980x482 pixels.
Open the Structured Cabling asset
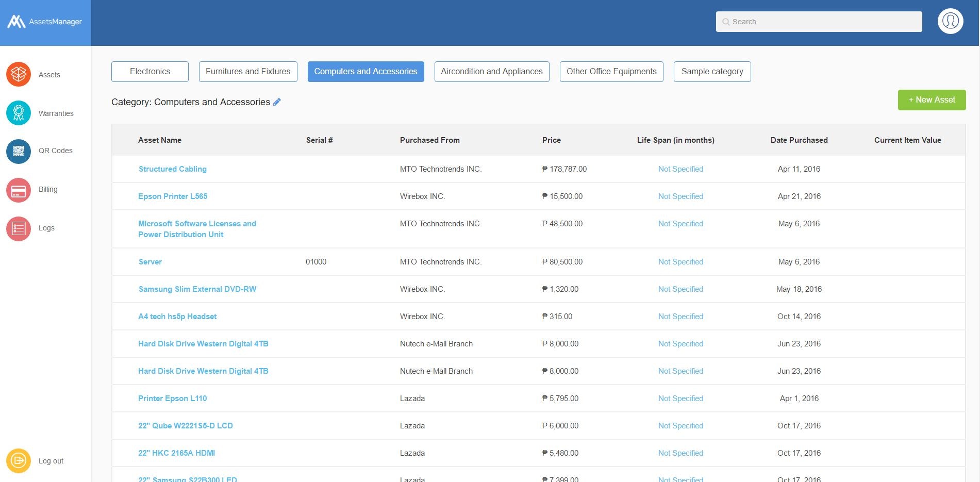(172, 169)
